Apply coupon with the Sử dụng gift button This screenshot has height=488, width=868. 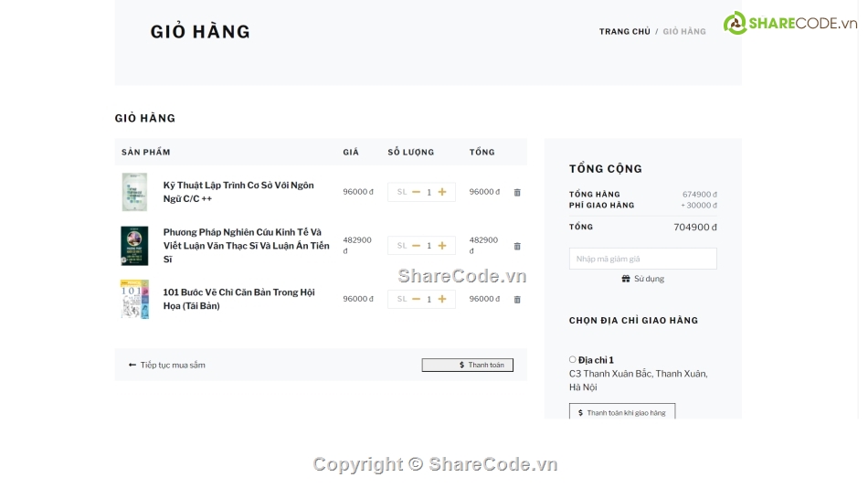coord(642,279)
